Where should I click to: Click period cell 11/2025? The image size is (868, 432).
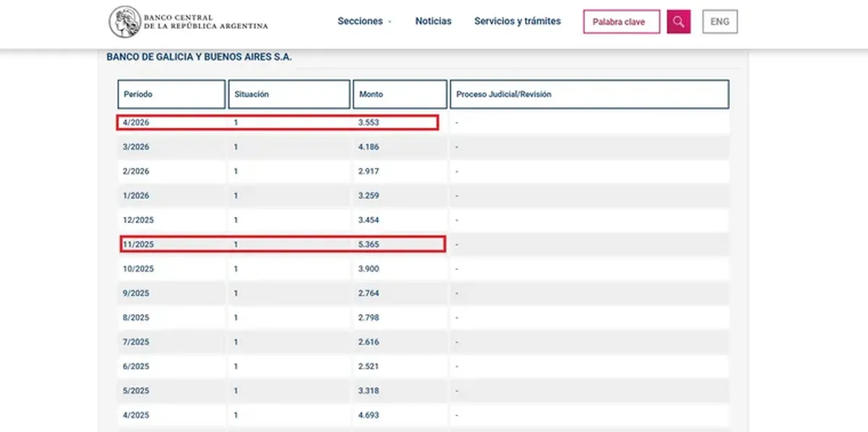click(x=138, y=245)
